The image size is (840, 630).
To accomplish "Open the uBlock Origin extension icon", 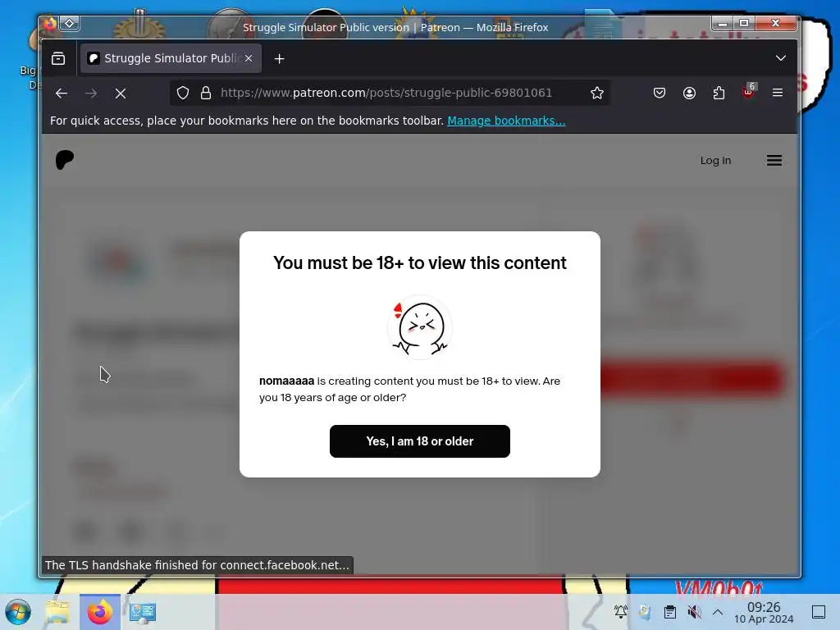I will [748, 92].
